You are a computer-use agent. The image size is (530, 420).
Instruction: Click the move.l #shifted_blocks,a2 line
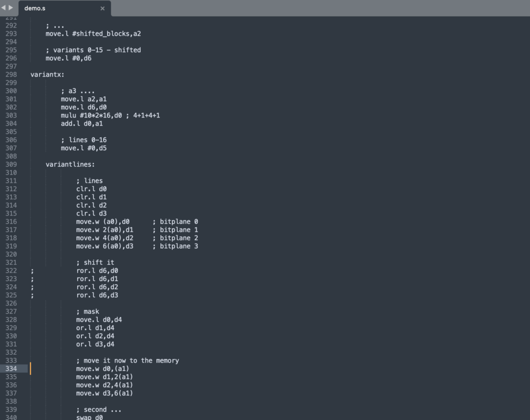(x=93, y=34)
